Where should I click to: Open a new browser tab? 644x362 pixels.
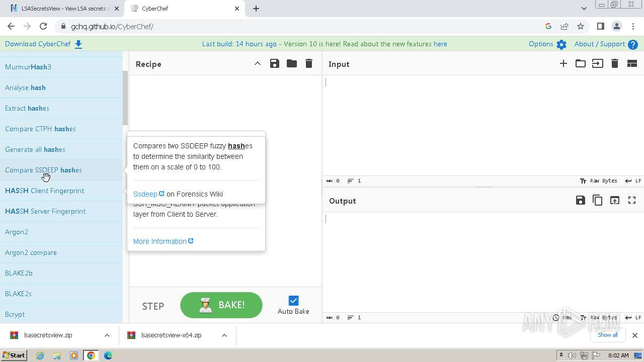coord(256,9)
